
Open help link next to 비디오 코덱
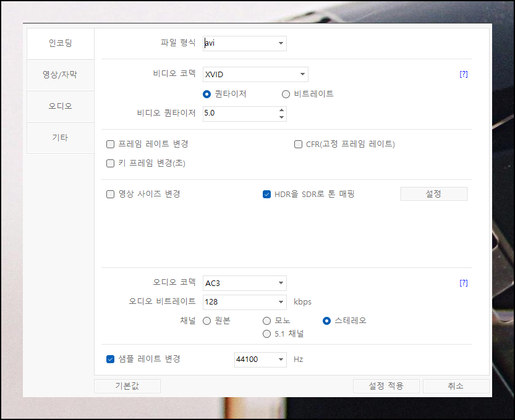464,74
